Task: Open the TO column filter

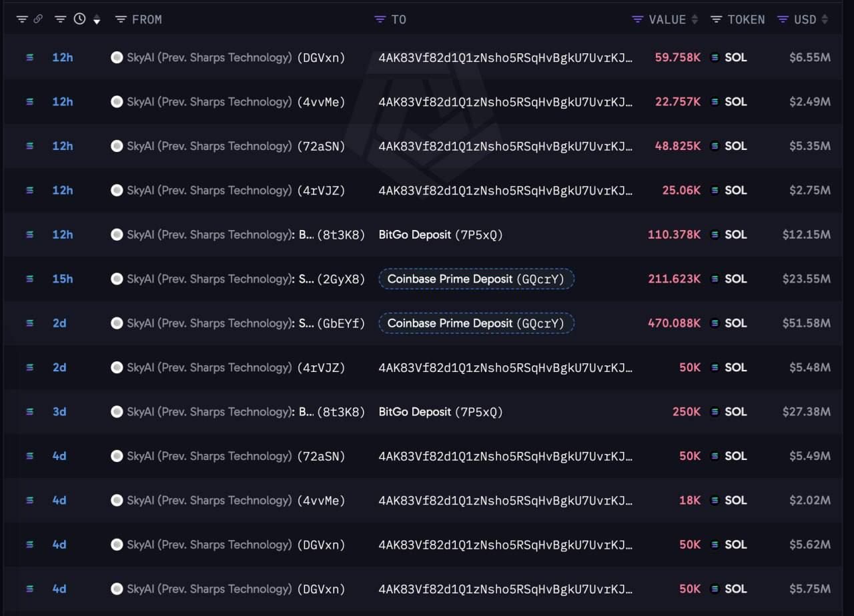Action: point(380,19)
